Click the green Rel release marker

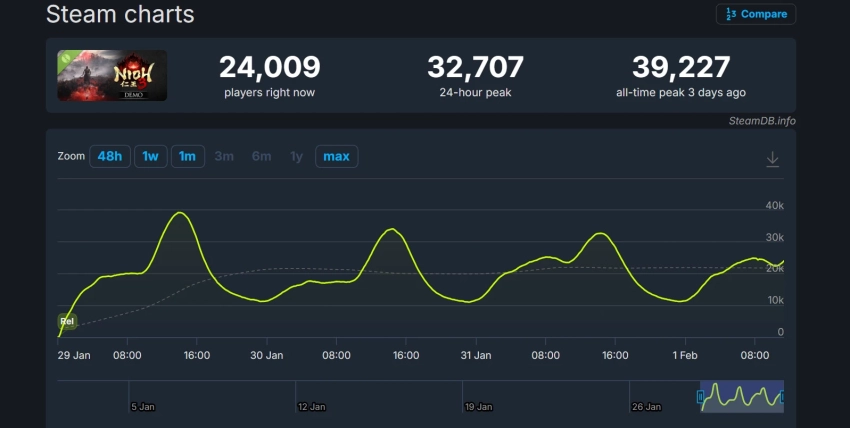coord(67,321)
